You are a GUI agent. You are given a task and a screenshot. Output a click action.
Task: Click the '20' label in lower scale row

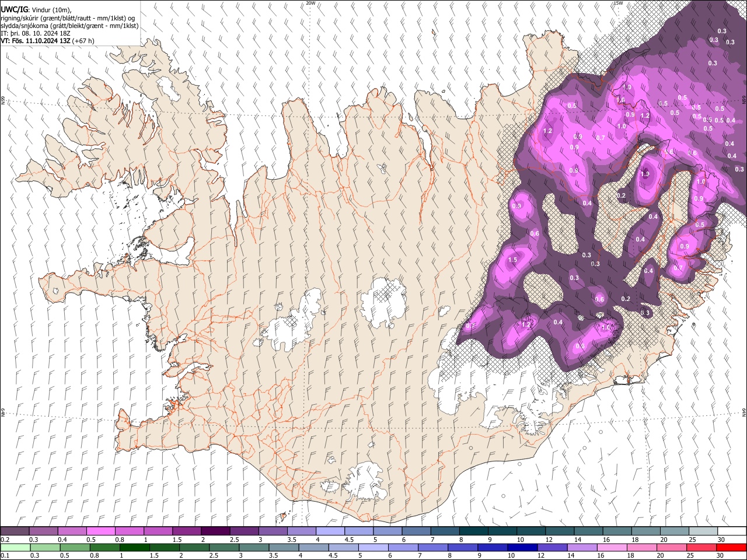(662, 555)
